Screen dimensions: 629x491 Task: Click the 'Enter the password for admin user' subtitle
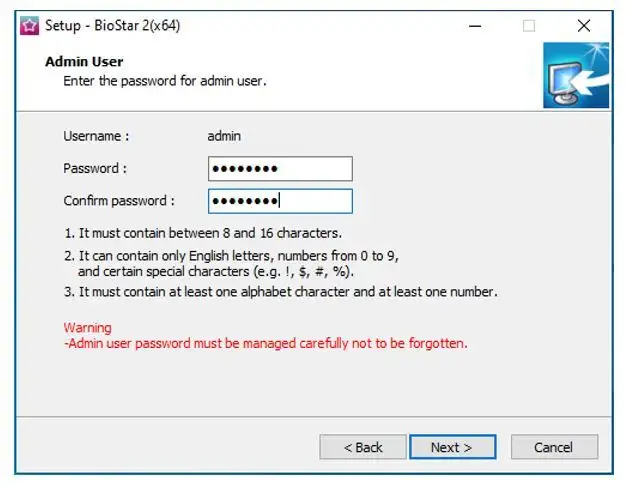click(164, 81)
